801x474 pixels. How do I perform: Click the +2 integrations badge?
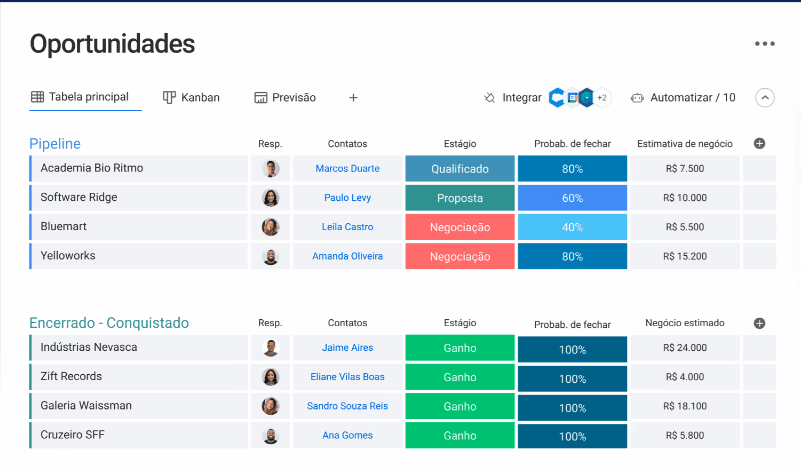coord(604,98)
